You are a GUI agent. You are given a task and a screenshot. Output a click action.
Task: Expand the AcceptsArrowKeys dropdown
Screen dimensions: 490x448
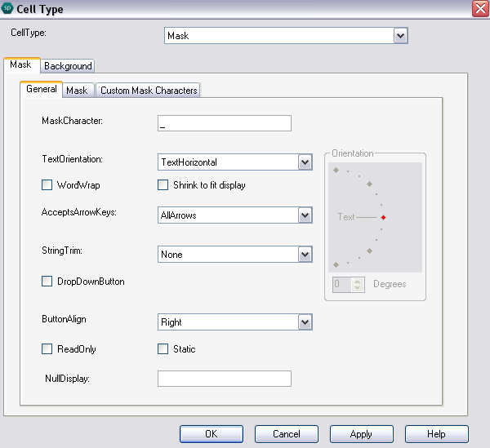click(305, 215)
